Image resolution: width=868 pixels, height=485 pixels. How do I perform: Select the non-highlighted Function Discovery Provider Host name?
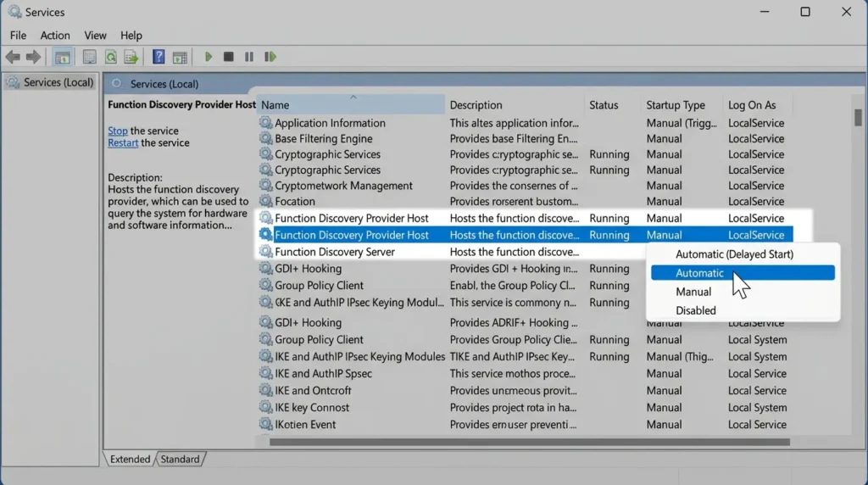[x=352, y=218]
